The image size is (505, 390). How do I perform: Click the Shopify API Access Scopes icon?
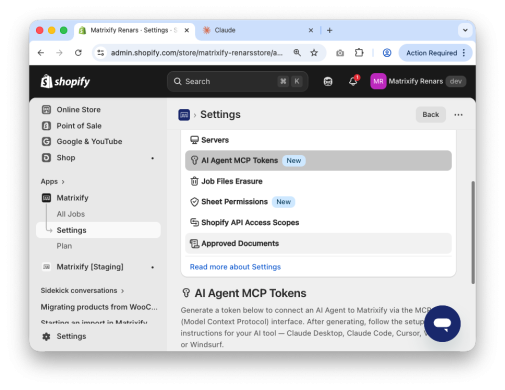point(194,222)
